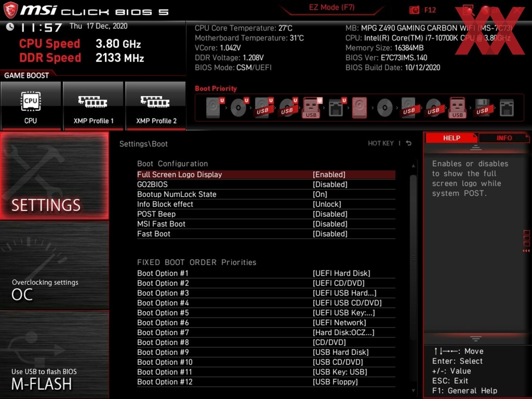Click the legacy USB CD/DVD boot icon
Screen dimensions: 532x399
(433, 108)
